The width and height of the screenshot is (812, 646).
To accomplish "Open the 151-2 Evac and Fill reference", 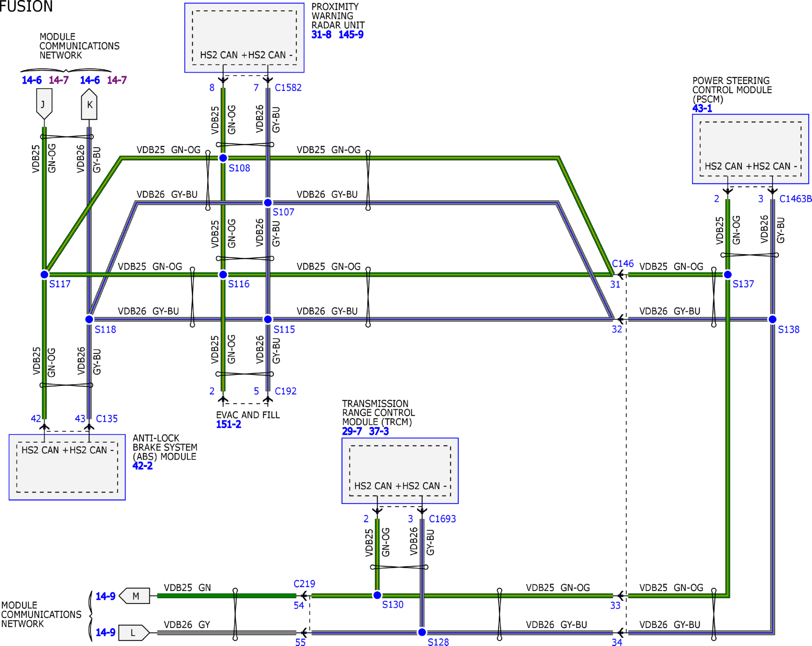I will click(229, 424).
